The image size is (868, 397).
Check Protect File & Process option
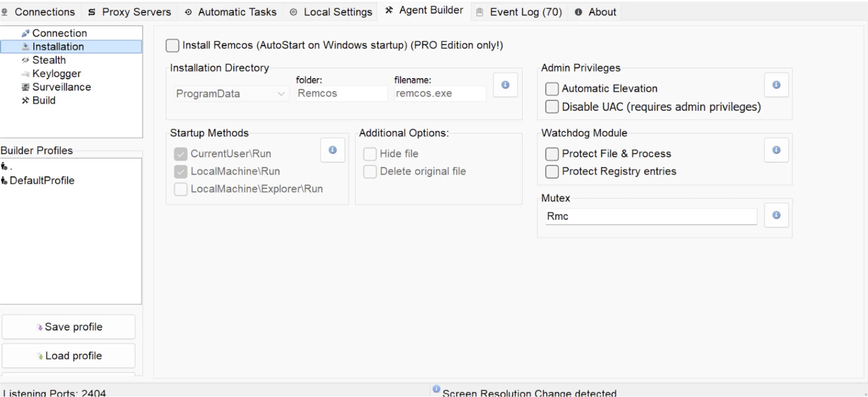(x=552, y=154)
